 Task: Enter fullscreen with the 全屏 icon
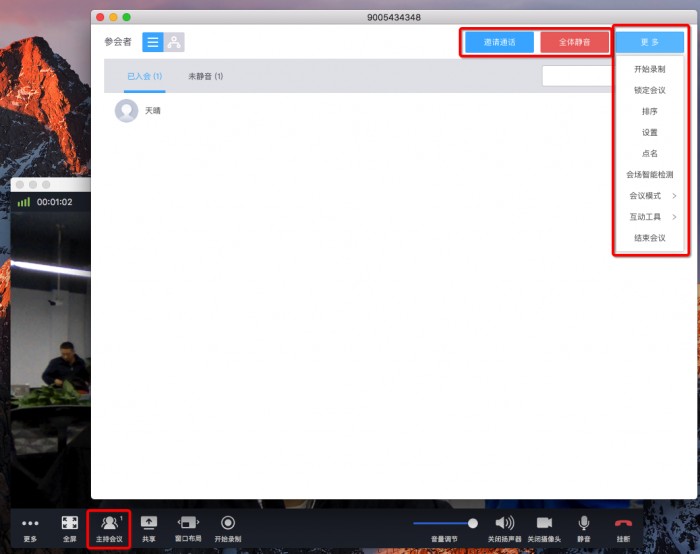tap(70, 529)
